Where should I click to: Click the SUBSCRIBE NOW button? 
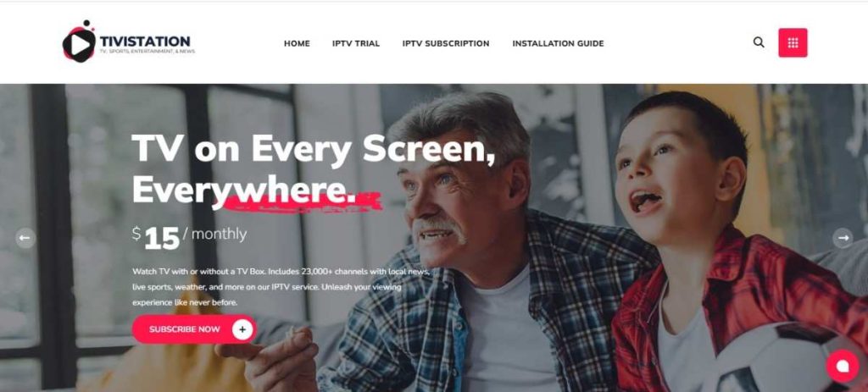click(x=194, y=329)
